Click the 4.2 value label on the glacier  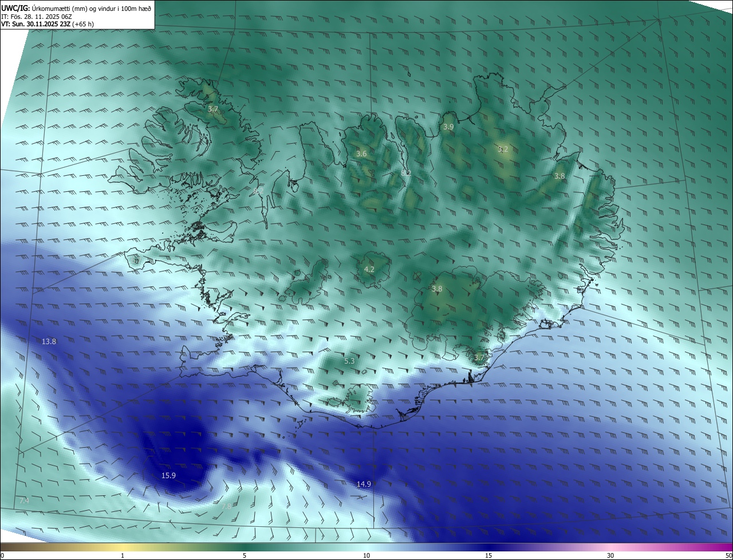(x=369, y=270)
